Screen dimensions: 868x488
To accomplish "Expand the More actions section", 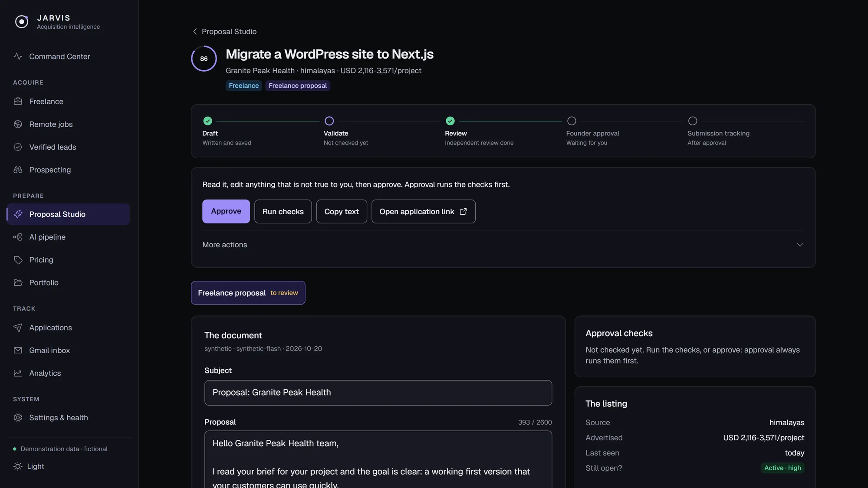I will point(503,245).
